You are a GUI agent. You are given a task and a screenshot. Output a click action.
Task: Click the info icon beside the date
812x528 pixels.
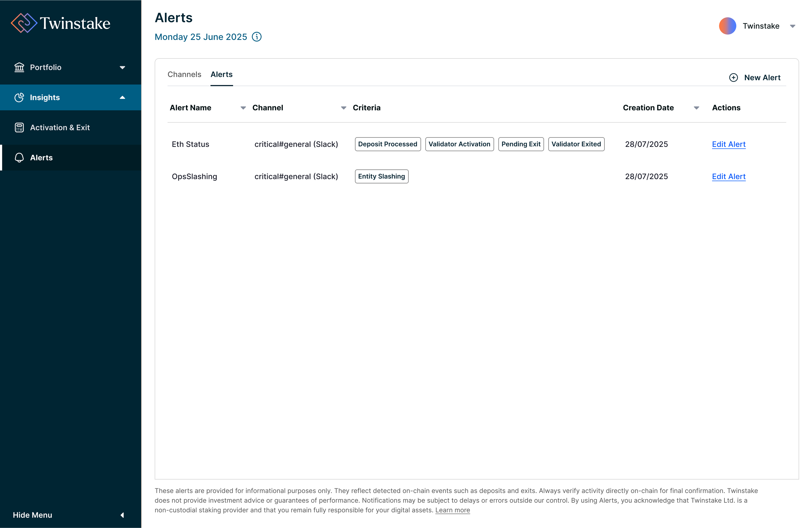point(256,37)
